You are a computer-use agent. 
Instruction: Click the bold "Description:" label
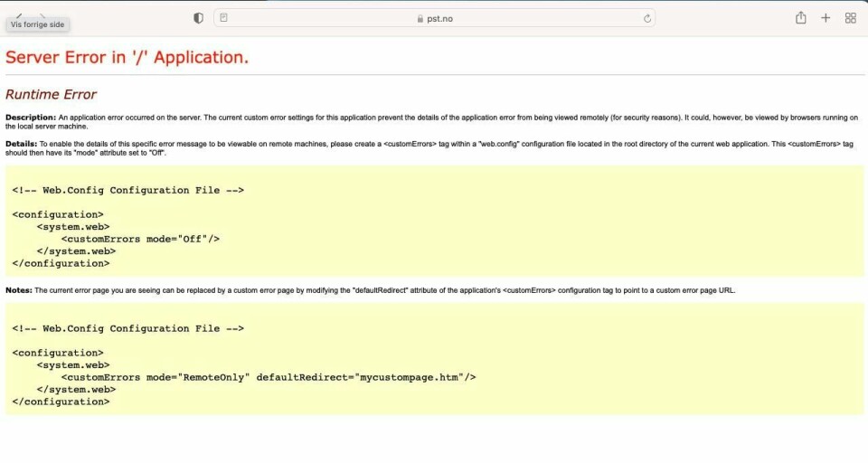coord(31,118)
